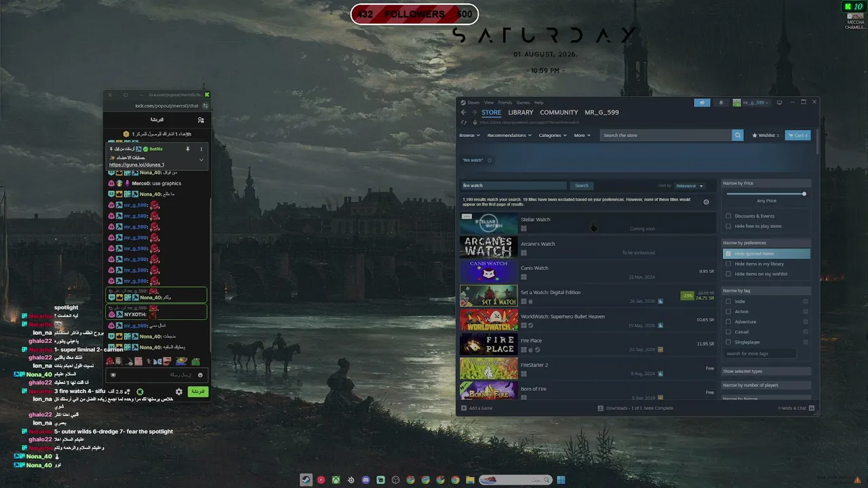The image size is (868, 488).
Task: Click the Steam forward navigation arrow
Action: click(474, 113)
